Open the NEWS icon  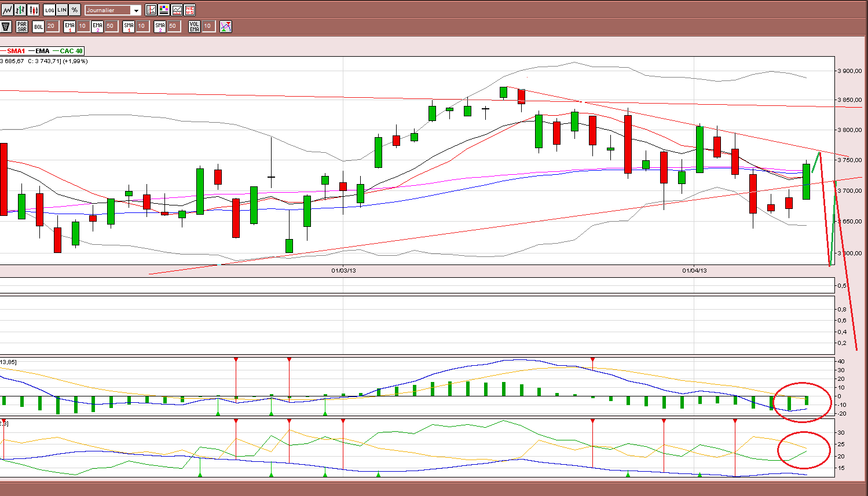pos(189,10)
